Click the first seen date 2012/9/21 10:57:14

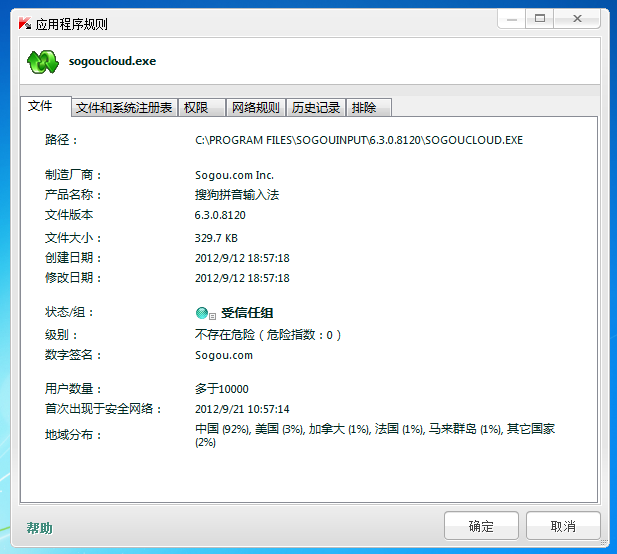(242, 409)
